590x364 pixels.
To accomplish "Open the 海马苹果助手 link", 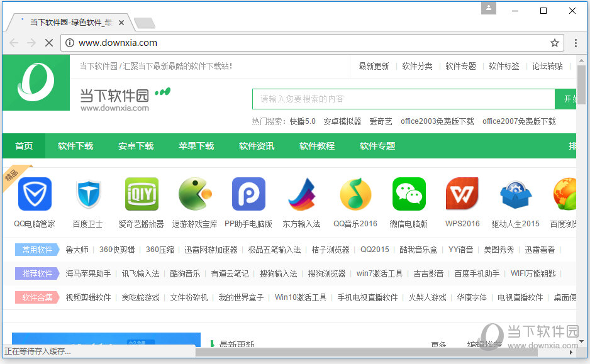I will click(x=89, y=273).
